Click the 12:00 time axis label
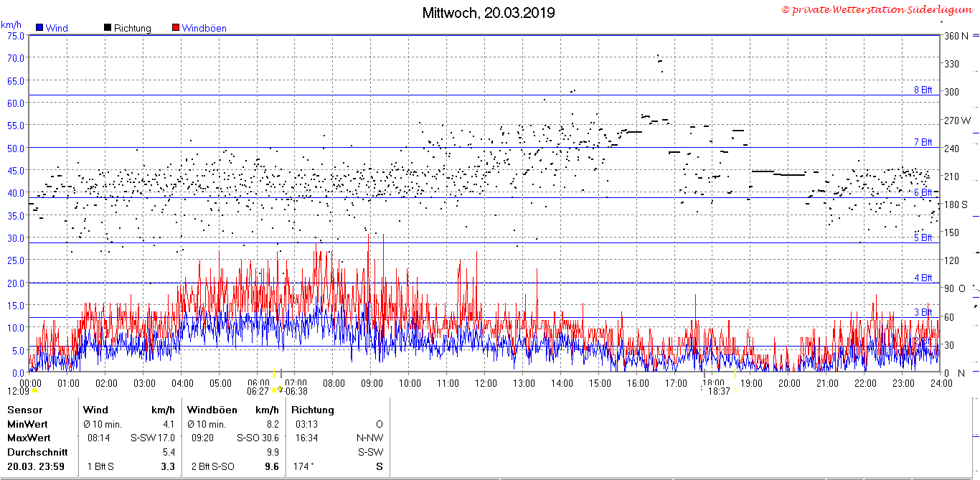Viewport: 980px width, 480px height. coord(485,383)
